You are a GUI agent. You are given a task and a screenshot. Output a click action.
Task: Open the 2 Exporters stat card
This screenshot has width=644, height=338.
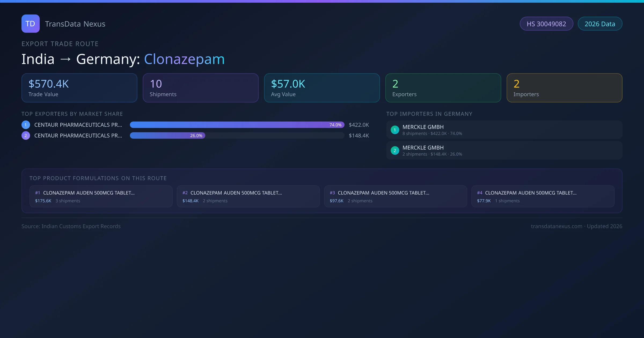click(443, 88)
